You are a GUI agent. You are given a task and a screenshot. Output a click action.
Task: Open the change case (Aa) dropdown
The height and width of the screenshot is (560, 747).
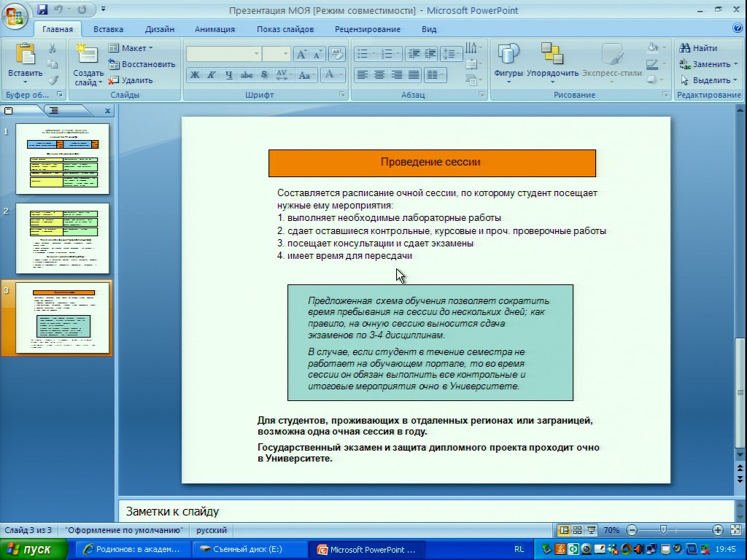306,75
